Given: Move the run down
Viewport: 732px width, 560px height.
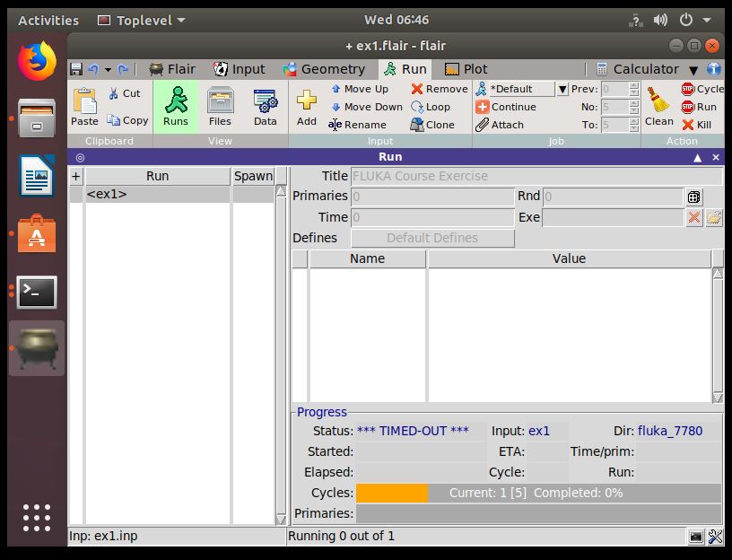Looking at the screenshot, I should [x=367, y=107].
